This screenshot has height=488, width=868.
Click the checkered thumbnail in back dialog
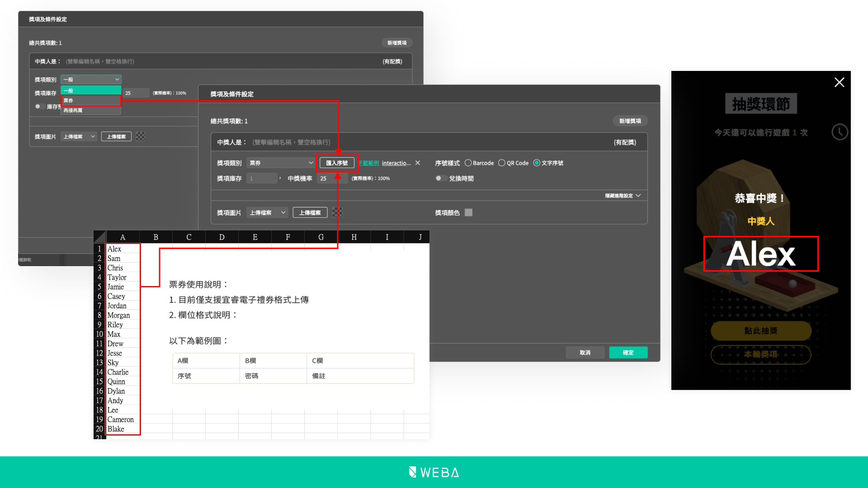coord(140,136)
